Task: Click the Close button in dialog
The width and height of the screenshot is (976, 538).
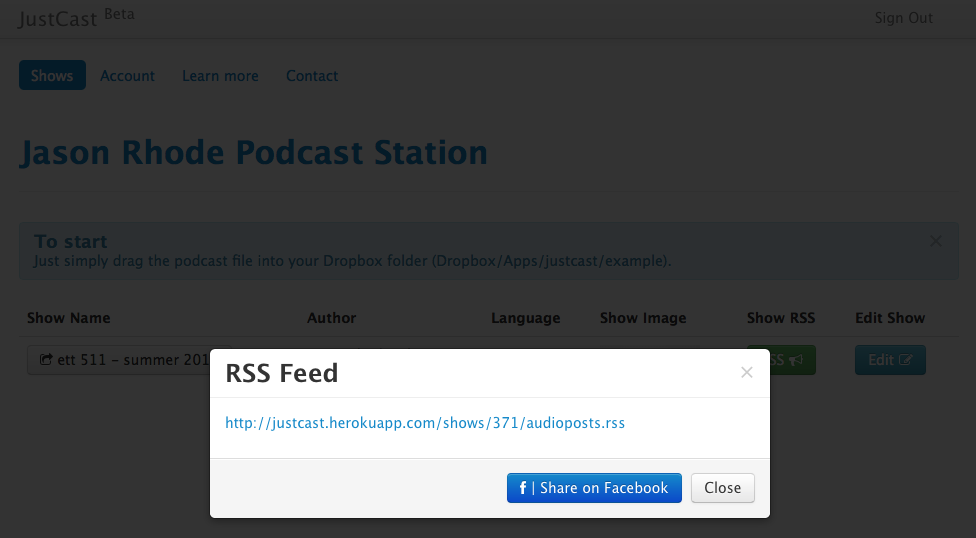Action: pos(723,488)
